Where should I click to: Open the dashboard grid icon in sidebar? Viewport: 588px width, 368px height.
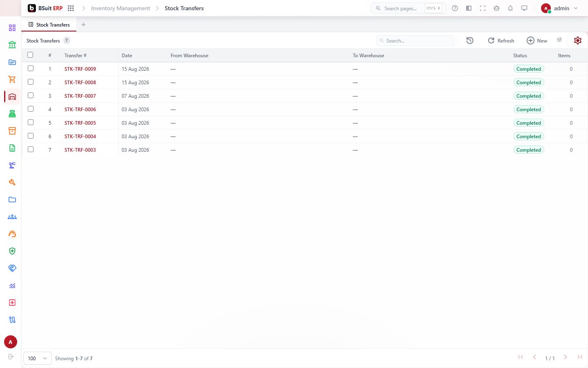[12, 28]
